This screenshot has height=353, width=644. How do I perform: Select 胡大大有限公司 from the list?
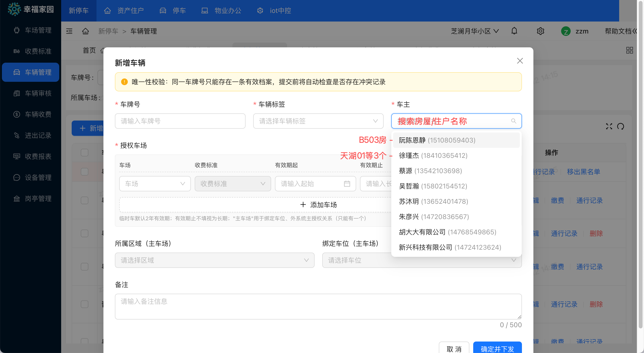click(456, 232)
